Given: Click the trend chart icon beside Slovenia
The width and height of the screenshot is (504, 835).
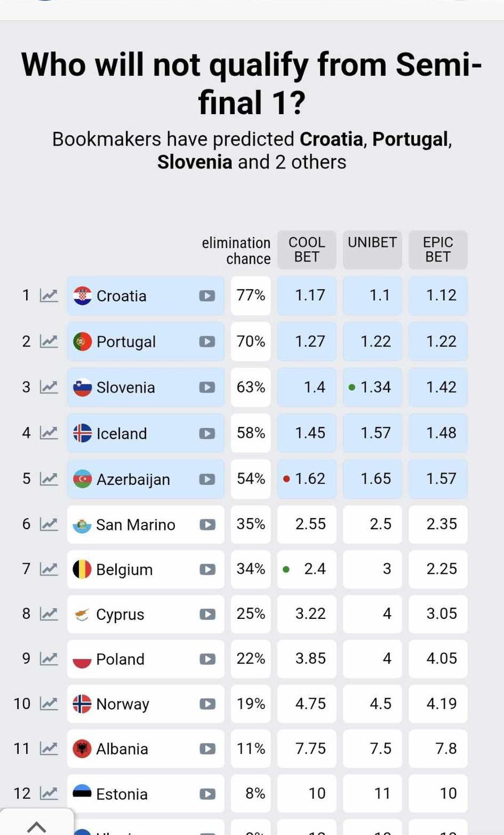Looking at the screenshot, I should [49, 387].
